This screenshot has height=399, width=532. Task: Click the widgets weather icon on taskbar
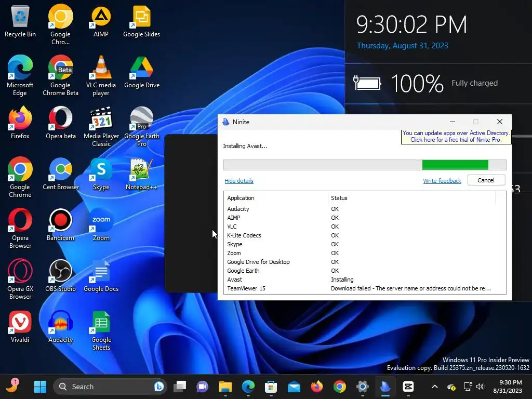click(x=12, y=386)
